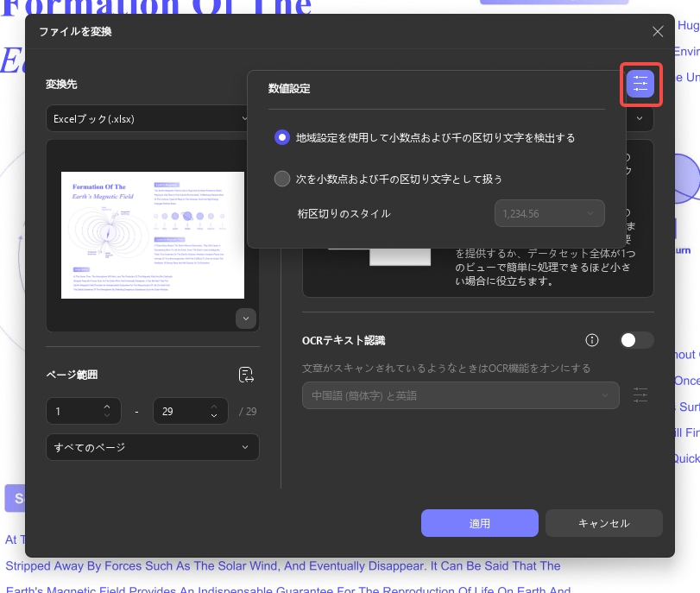Click the document preview thumbnail
This screenshot has height=593, width=700.
coord(153,235)
